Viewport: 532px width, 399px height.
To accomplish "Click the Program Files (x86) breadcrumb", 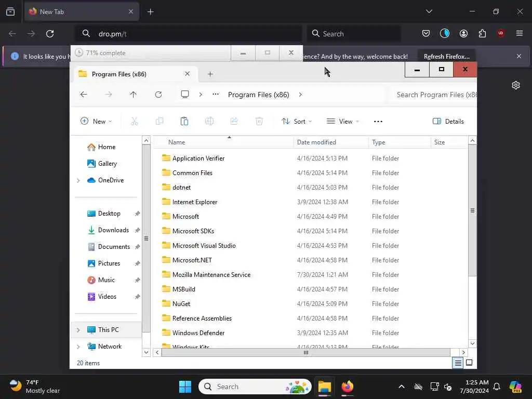I will pos(259,95).
